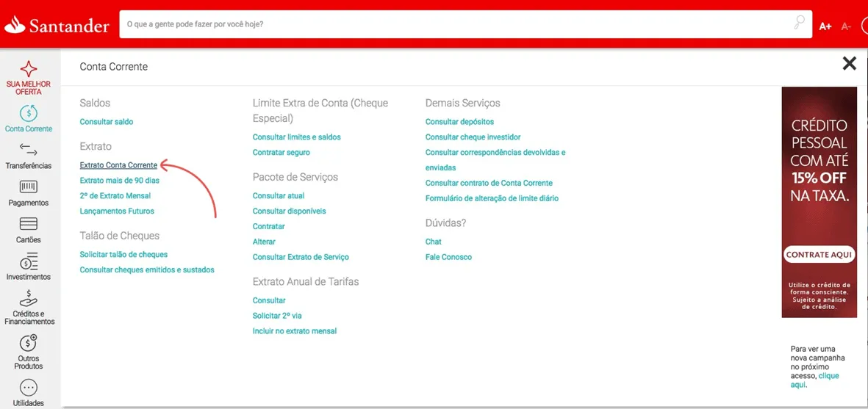Image resolution: width=868 pixels, height=409 pixels.
Task: Open the Investimentos sidebar icon
Action: [29, 261]
